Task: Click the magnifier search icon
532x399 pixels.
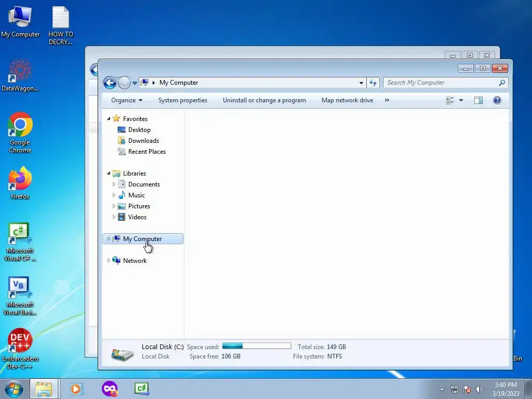Action: coord(502,83)
